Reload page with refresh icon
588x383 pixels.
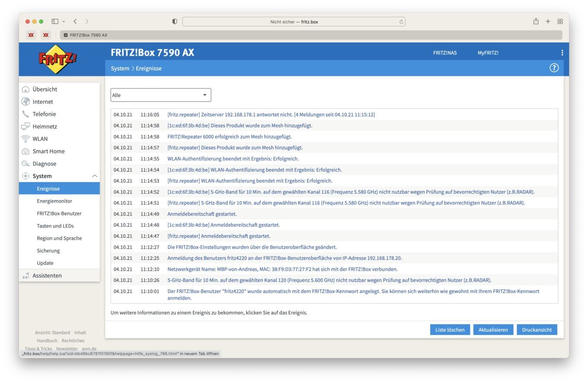pyautogui.click(x=401, y=22)
